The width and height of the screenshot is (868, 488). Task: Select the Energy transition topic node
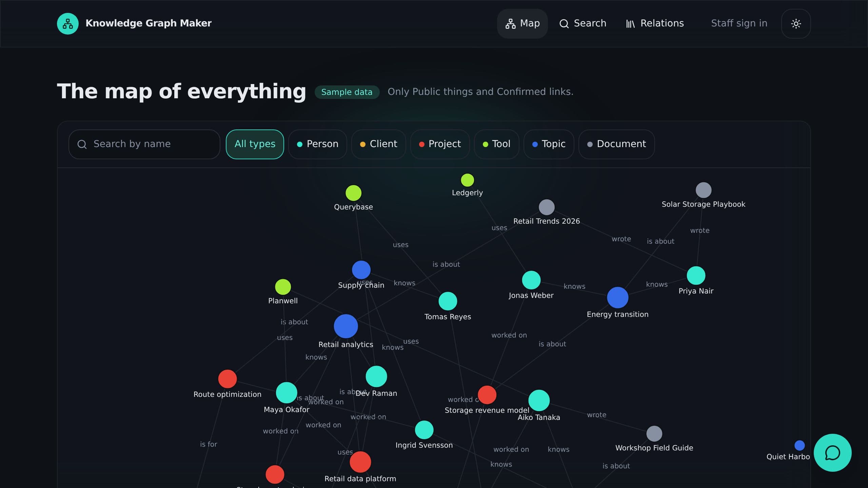617,298
